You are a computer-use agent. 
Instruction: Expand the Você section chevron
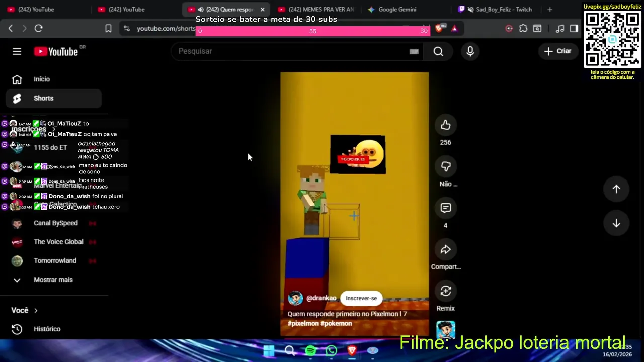[36, 311]
